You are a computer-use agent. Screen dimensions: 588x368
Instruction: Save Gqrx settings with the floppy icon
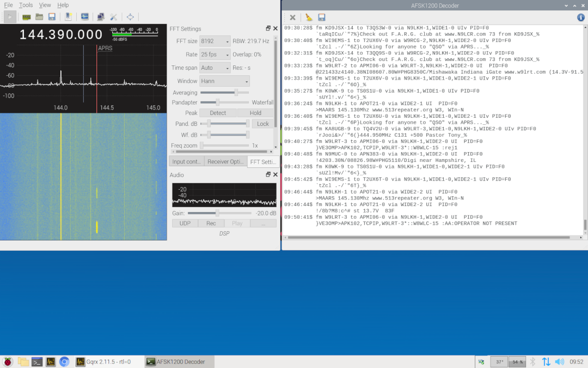(x=51, y=16)
